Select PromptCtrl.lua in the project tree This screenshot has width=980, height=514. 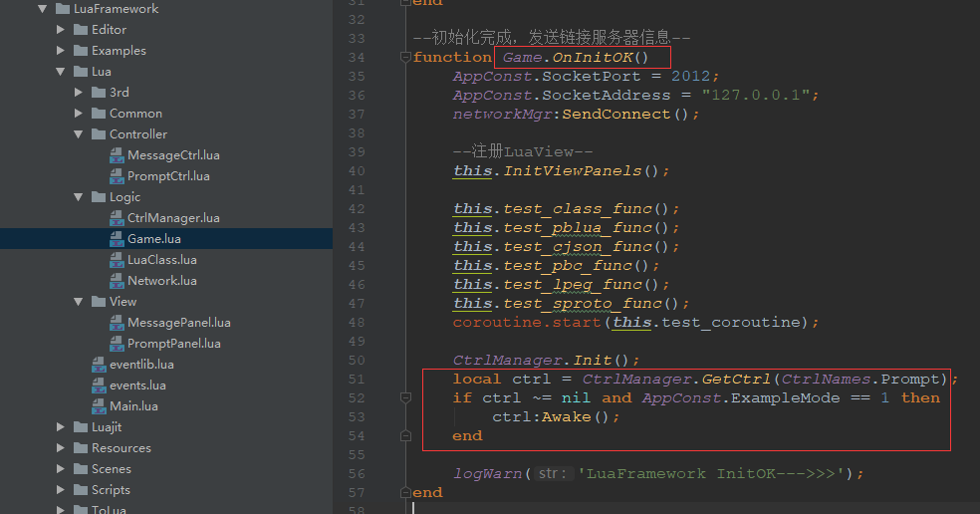pyautogui.click(x=168, y=175)
